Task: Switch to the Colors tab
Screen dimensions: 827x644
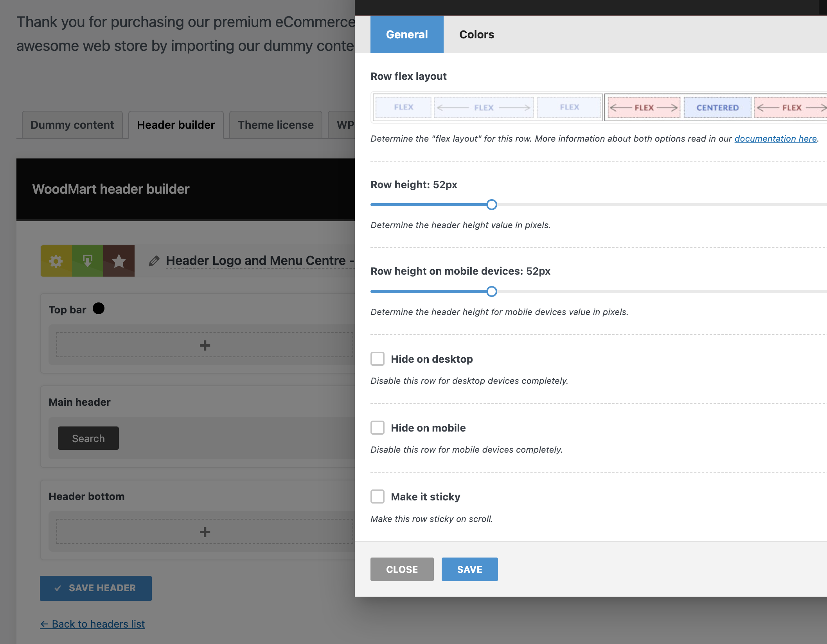Action: pos(476,34)
